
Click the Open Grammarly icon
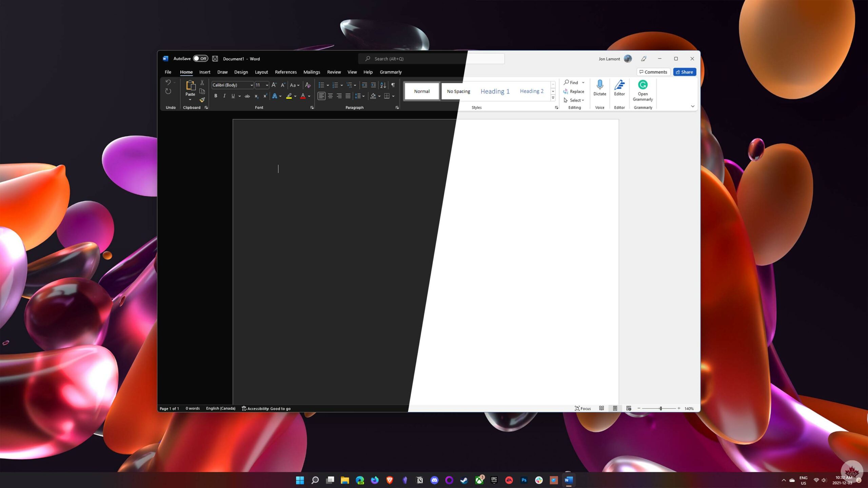(643, 85)
